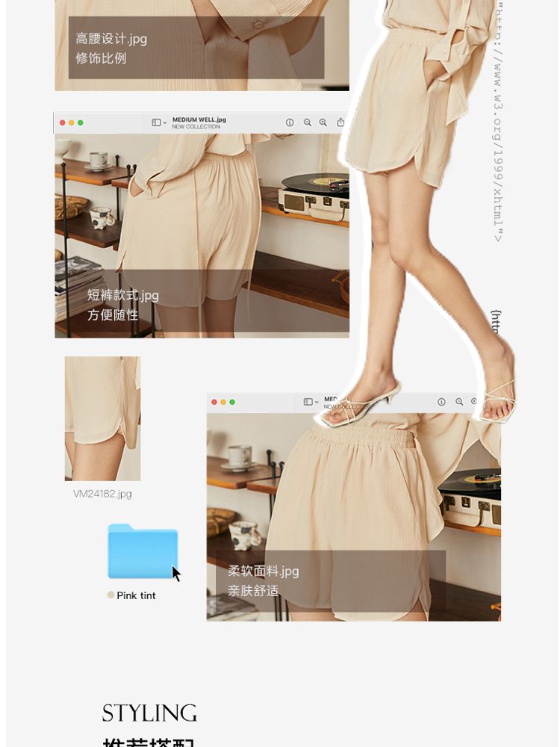This screenshot has height=747, width=560.
Task: Zoom out in the top preview window
Action: [307, 123]
